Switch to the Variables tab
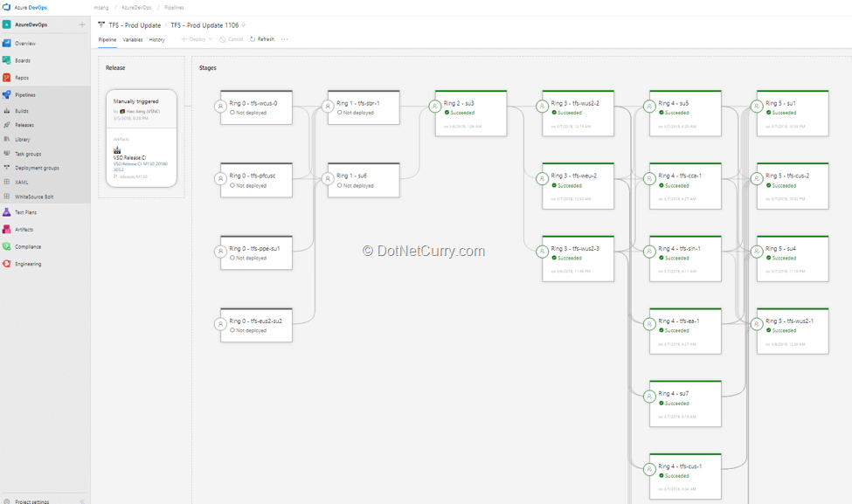 (133, 39)
